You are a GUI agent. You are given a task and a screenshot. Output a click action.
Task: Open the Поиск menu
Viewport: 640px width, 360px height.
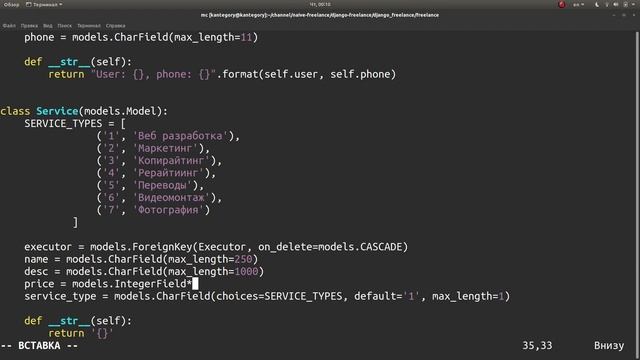pos(64,26)
